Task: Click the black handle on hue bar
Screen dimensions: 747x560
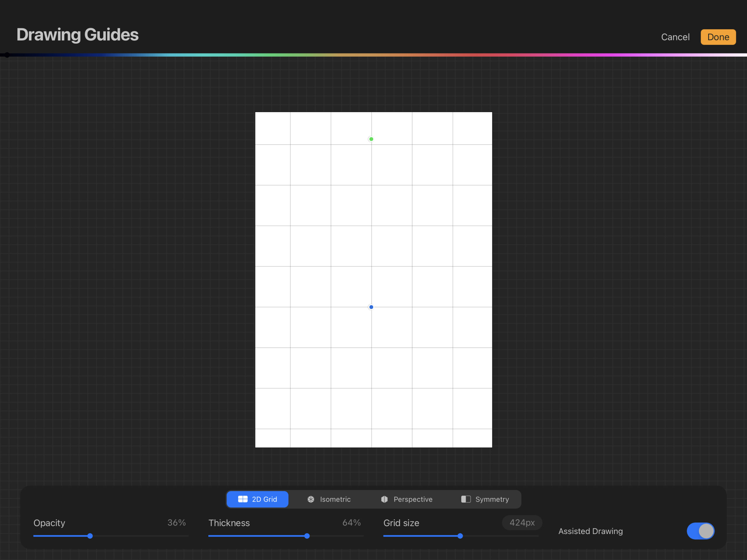Action: pos(7,55)
